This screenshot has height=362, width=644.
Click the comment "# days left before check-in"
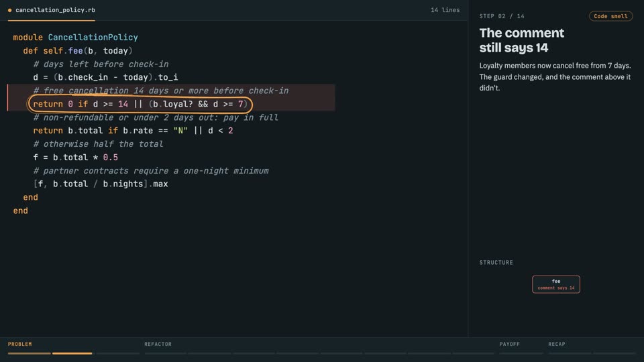[x=101, y=64]
